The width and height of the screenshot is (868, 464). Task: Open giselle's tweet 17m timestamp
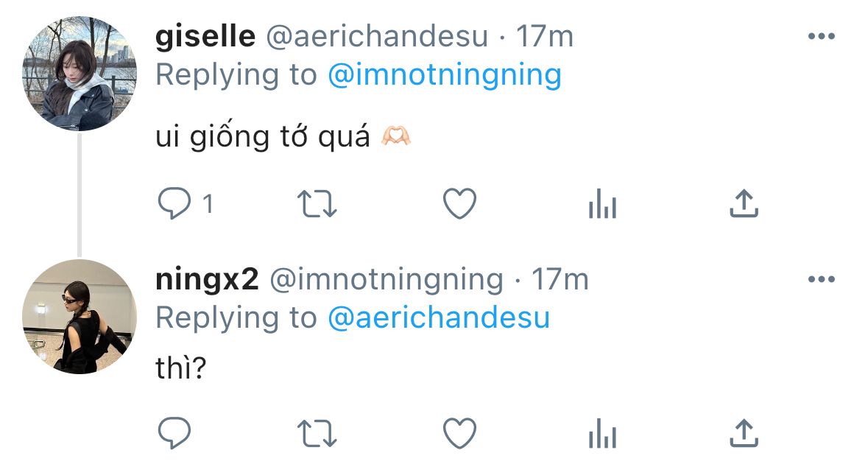tap(544, 36)
